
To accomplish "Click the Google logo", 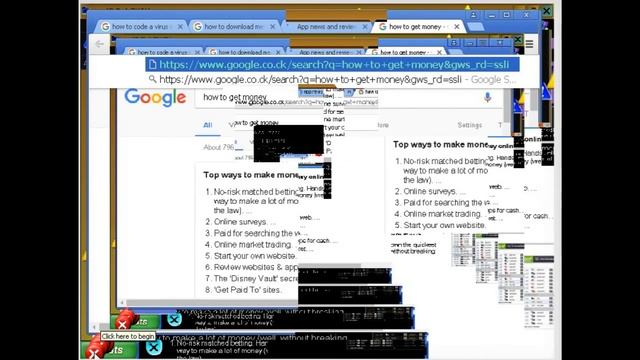I will pyautogui.click(x=156, y=98).
